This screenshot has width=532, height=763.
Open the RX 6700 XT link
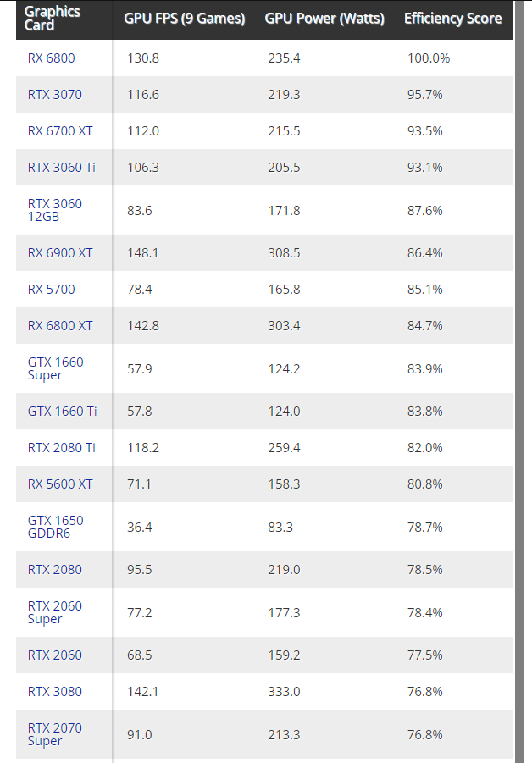60,131
